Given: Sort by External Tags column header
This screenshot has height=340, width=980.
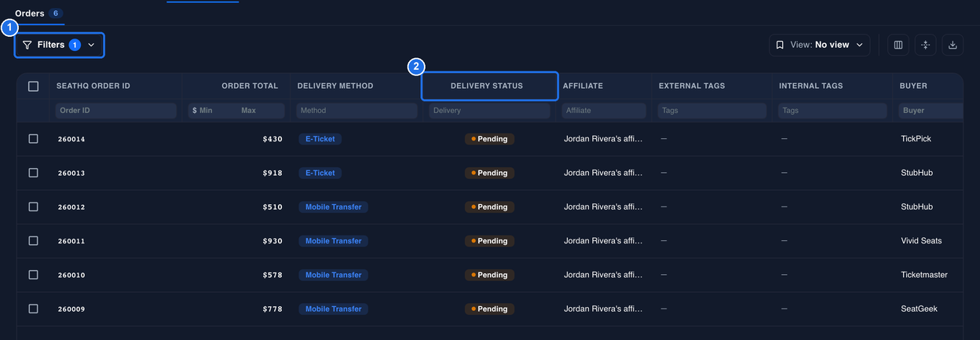Looking at the screenshot, I should point(692,86).
